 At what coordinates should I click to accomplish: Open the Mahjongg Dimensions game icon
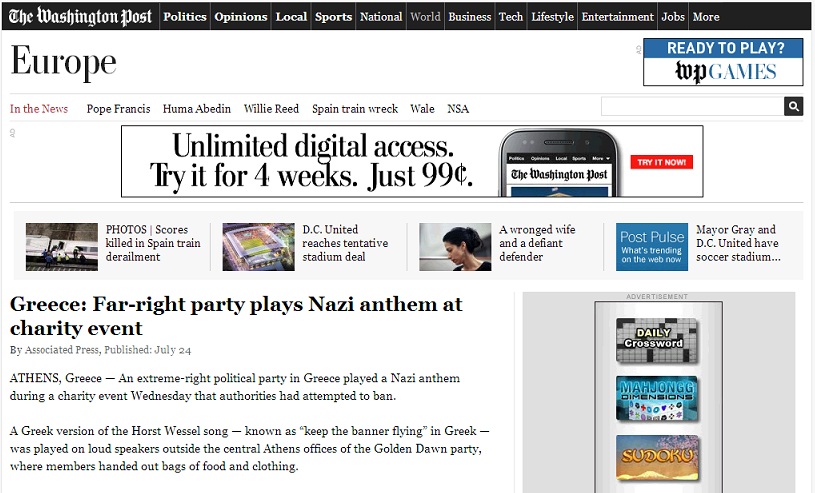coord(657,399)
